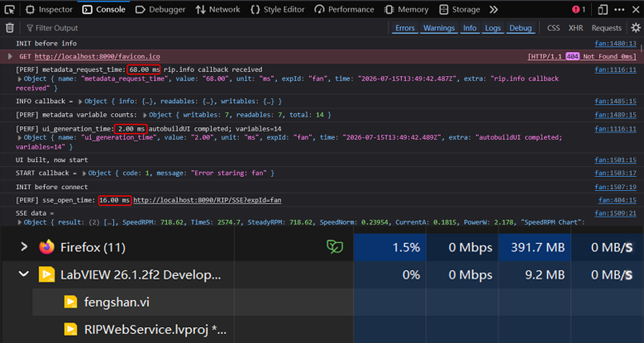Select the fengshan.vi row
This screenshot has height=343, width=644.
(x=338, y=302)
